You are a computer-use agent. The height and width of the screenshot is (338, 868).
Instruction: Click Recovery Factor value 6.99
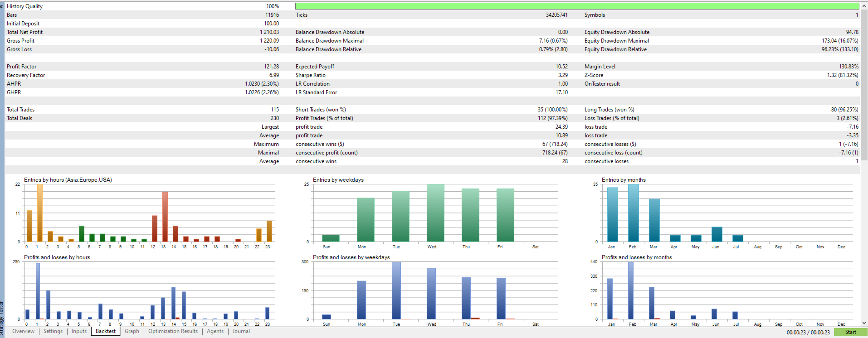tap(274, 75)
